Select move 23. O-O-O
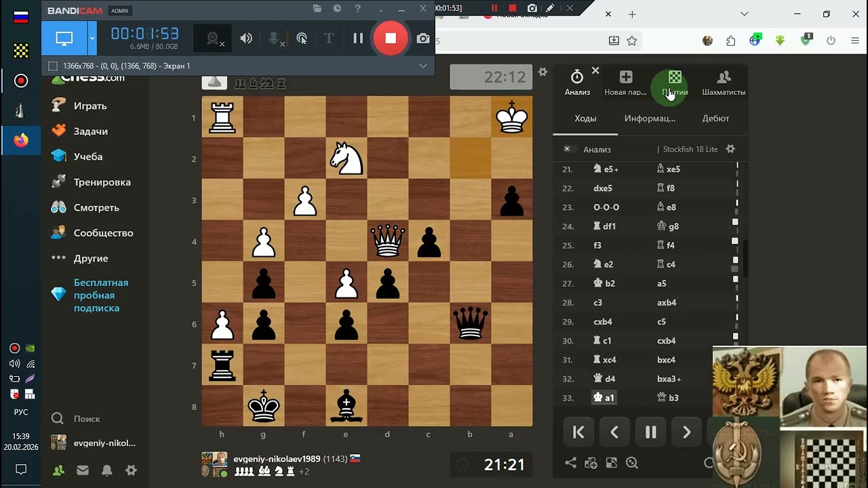This screenshot has height=488, width=868. click(606, 207)
